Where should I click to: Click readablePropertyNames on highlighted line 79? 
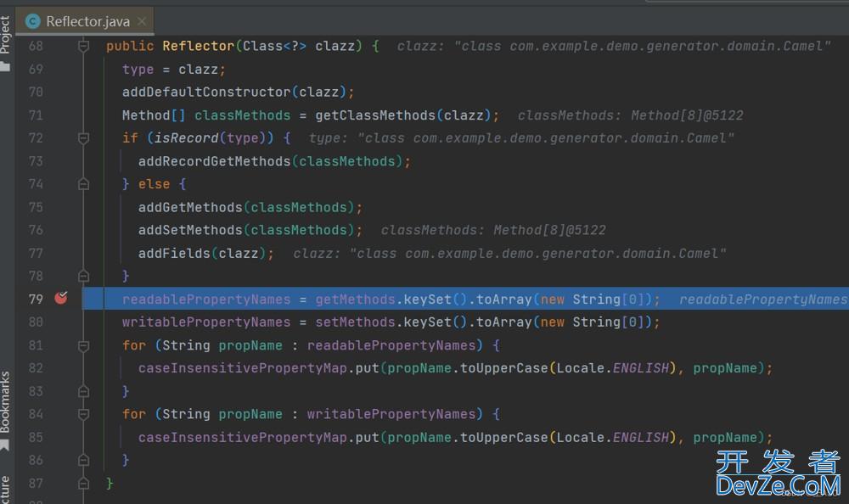point(206,300)
